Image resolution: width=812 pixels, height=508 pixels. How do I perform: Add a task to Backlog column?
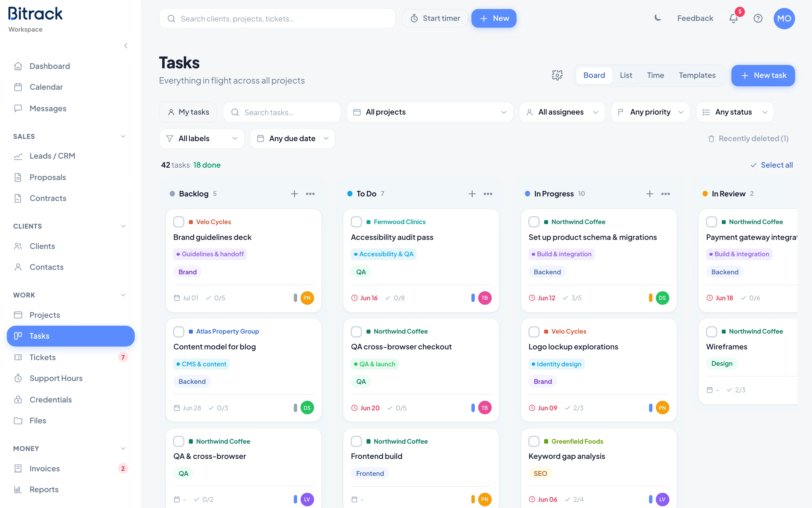click(294, 194)
